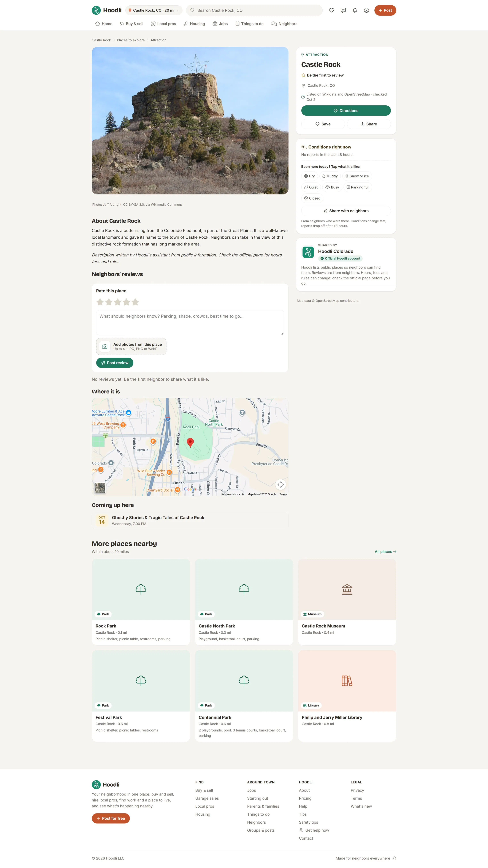Click camera icon to add photos
This screenshot has width=488, height=868.
coord(105,346)
